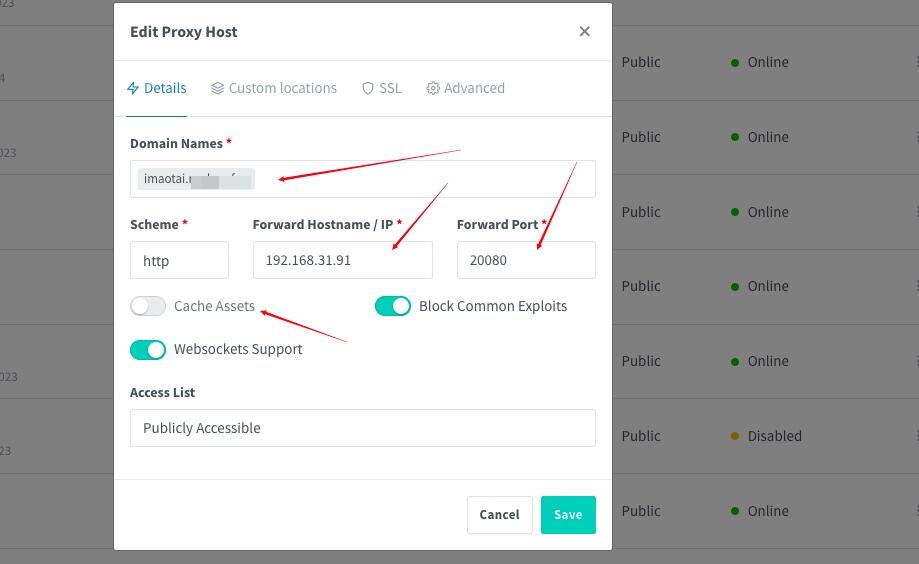Click the layers icon for Custom locations
Screen dimensions: 919x564
point(217,88)
